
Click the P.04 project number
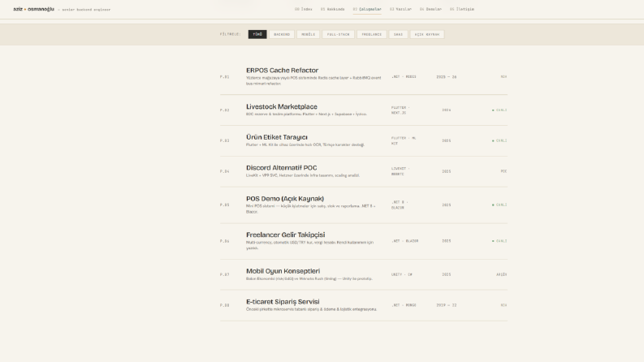coord(225,171)
